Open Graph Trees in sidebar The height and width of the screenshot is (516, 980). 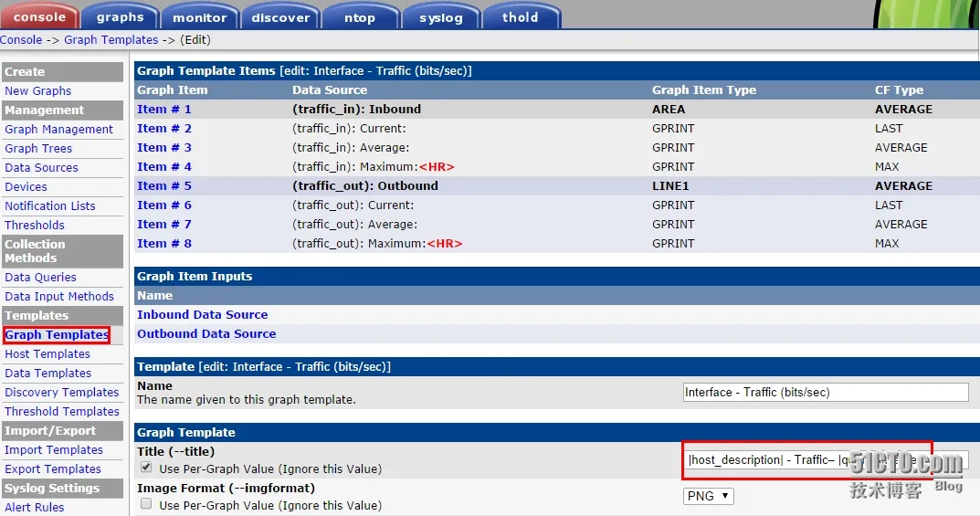38,149
